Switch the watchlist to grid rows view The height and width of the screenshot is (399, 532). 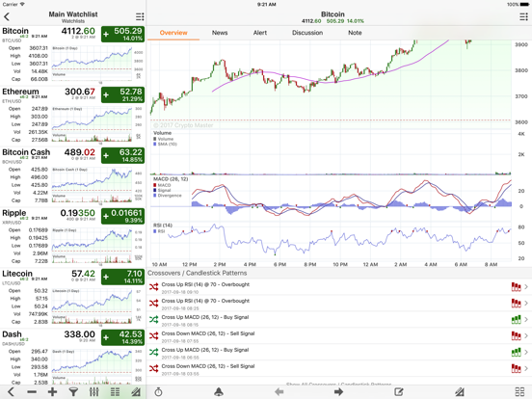[x=115, y=392]
